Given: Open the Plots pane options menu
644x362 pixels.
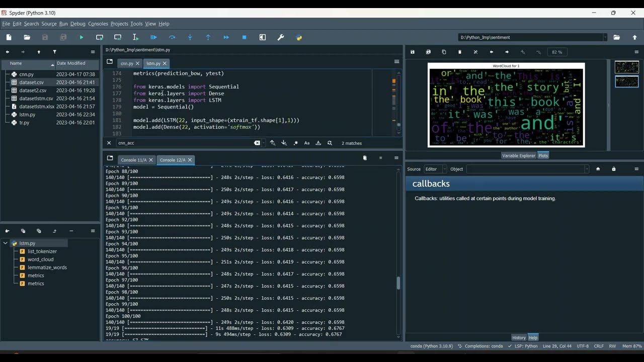Looking at the screenshot, I should click(636, 52).
